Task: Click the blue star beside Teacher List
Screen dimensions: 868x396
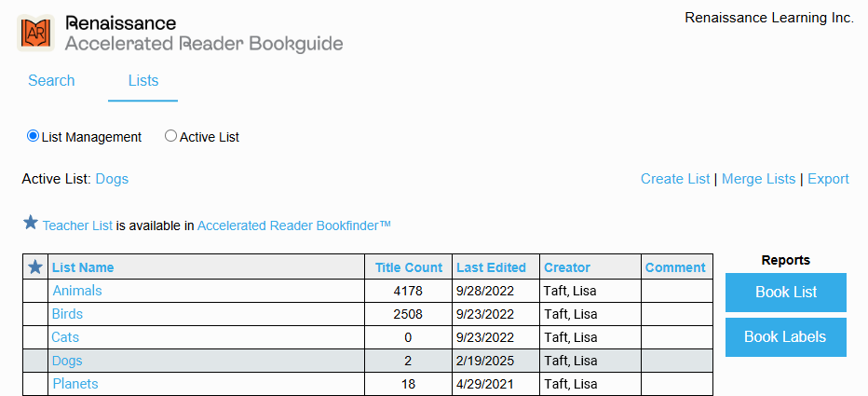Action: click(31, 224)
